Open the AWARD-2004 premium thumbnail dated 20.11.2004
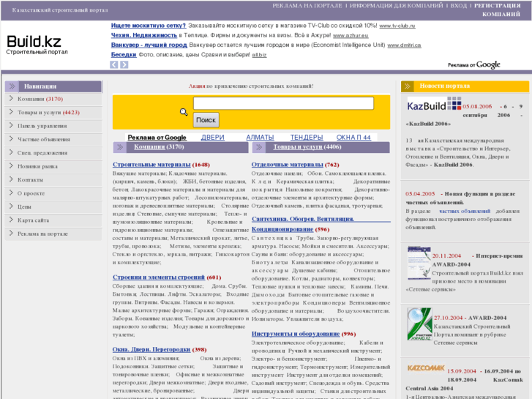Viewport: 532px width, 399px height. tap(419, 263)
